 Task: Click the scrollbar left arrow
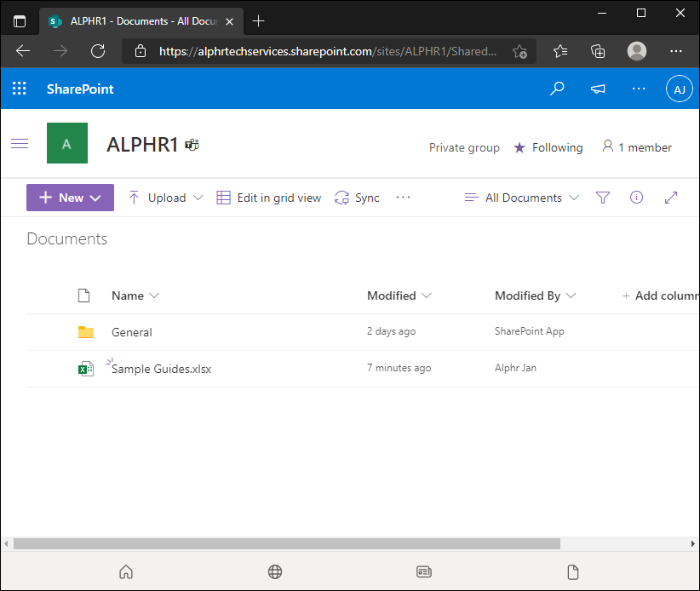[x=6, y=543]
